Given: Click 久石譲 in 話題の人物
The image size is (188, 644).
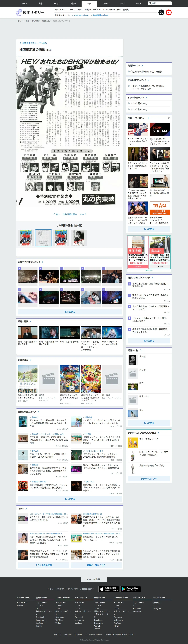Looking at the screenshot, I should (x=142, y=370).
